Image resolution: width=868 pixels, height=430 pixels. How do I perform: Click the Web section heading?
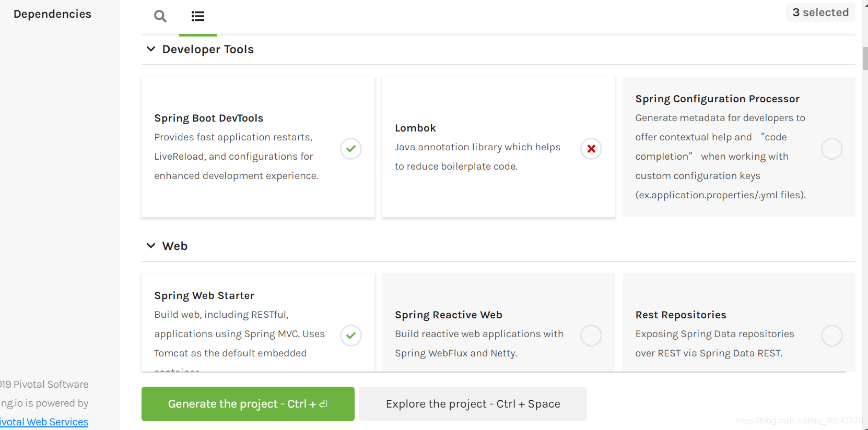click(x=175, y=246)
